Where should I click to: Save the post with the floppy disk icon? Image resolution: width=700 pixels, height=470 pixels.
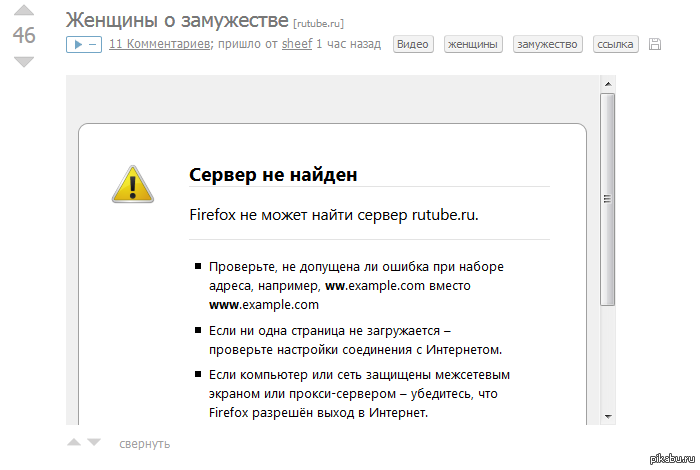tap(655, 44)
